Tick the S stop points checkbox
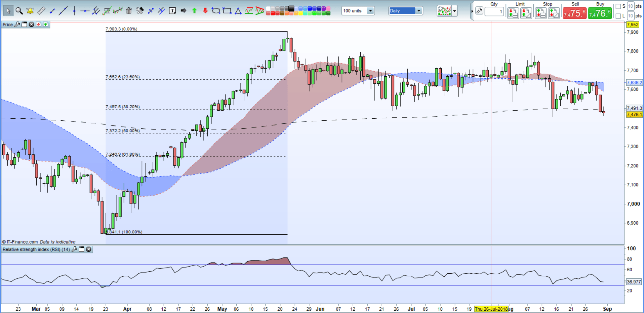This screenshot has height=313, width=644. [618, 6]
